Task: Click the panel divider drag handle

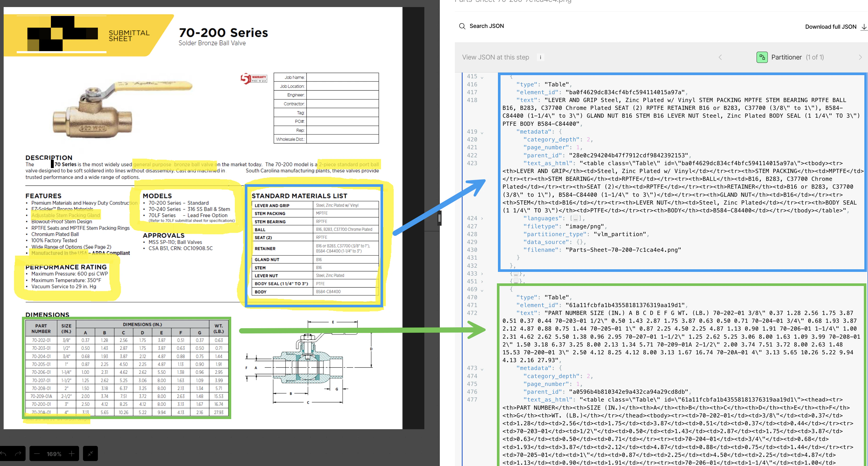Action: 439,218
